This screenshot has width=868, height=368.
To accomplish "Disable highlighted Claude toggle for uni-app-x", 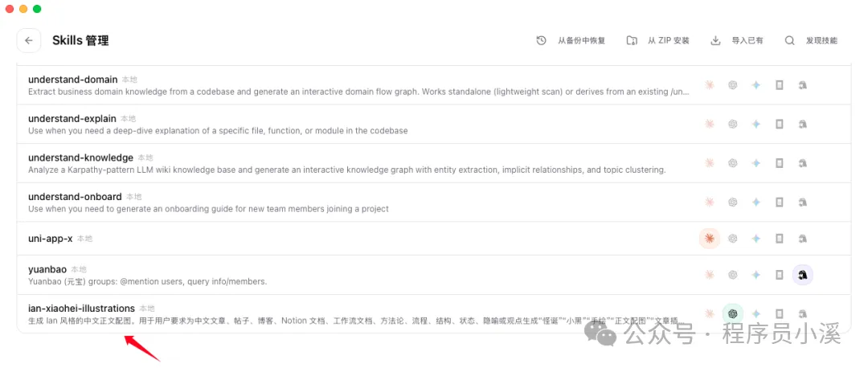I will [709, 239].
